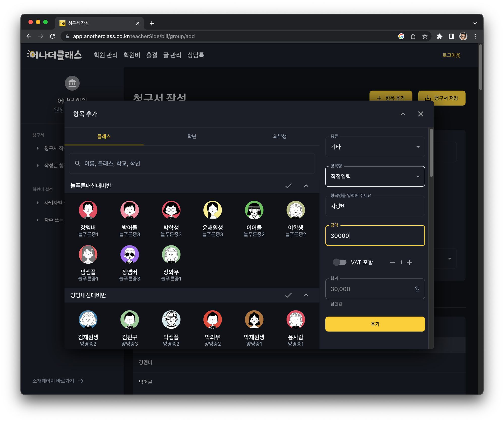Click the plus icon to increase quantity

[410, 262]
